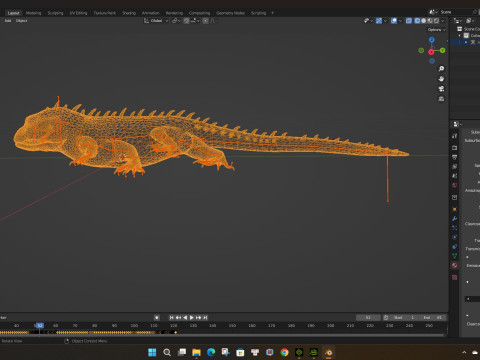Open the Animation workspace tab
Screen dimensions: 480x360
coord(150,13)
